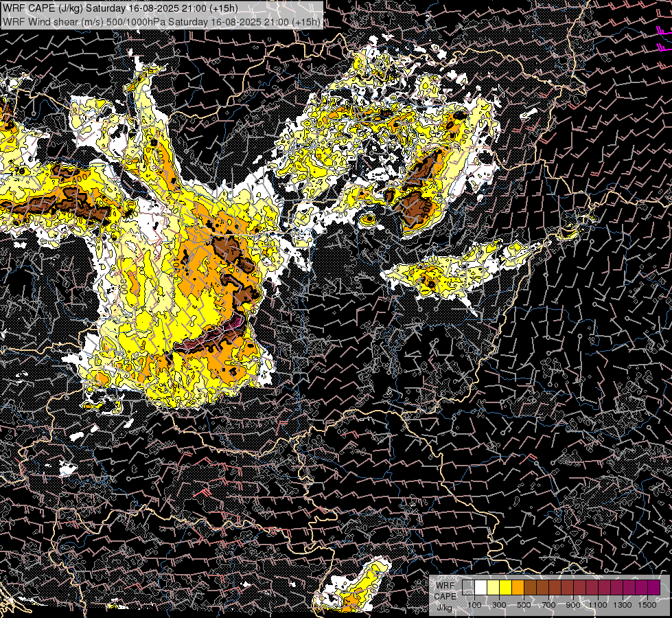Click the WRF CAPE (J/kg) title line
672x618 pixels.
point(120,8)
